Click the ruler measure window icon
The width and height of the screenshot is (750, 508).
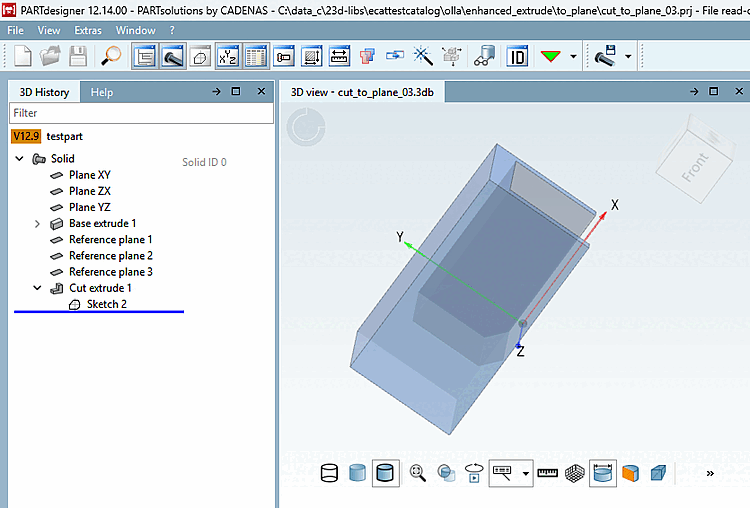point(339,57)
